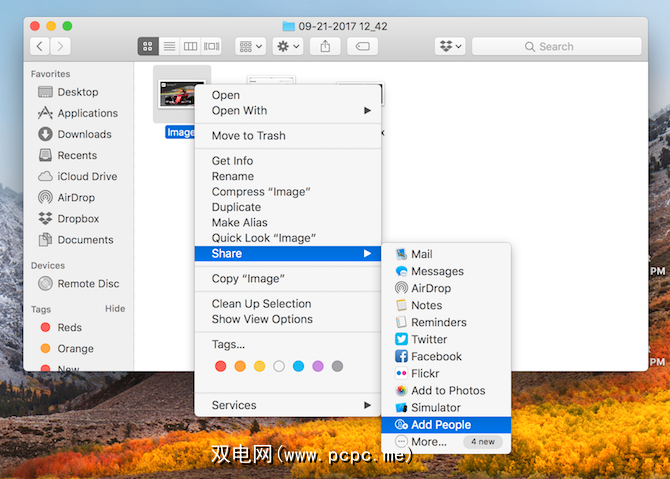This screenshot has height=479, width=670.
Task: Open the item arrangement dropdown
Action: pyautogui.click(x=250, y=46)
